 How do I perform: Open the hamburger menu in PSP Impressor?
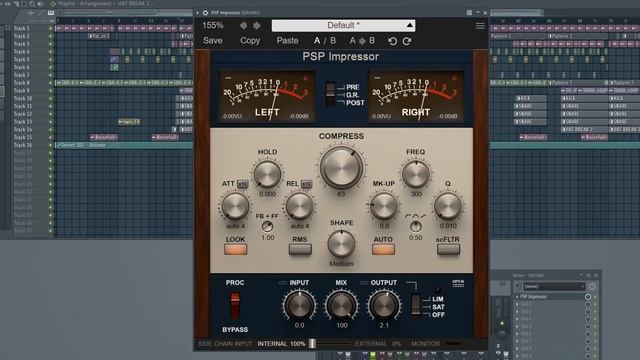[x=480, y=26]
